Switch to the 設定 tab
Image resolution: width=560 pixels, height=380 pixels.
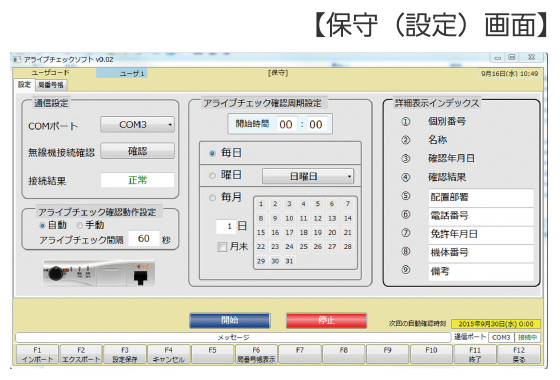[x=25, y=85]
